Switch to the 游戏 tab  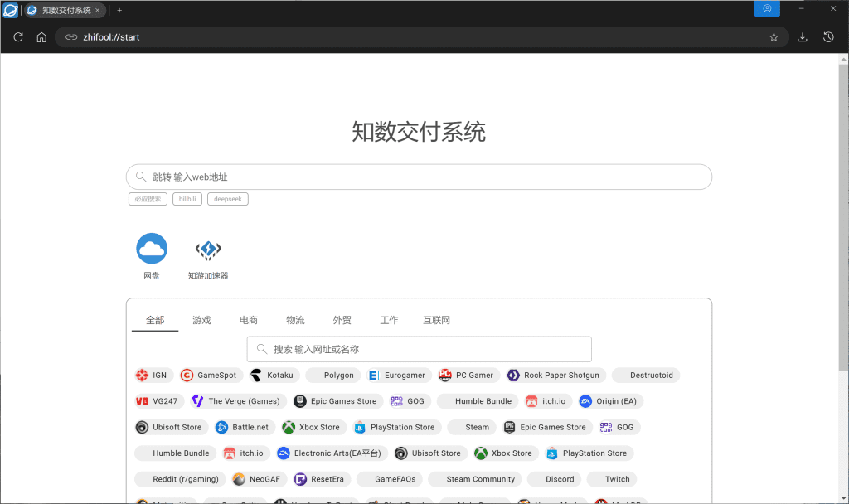click(201, 320)
